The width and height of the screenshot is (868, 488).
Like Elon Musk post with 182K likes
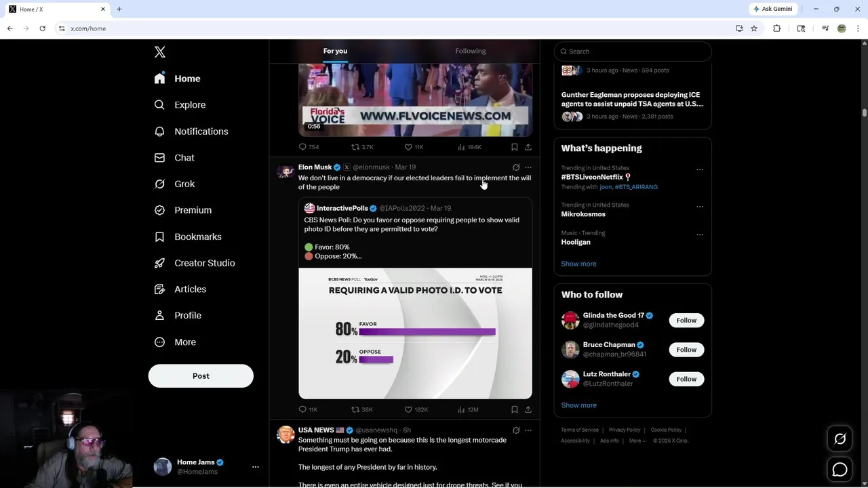pos(416,410)
